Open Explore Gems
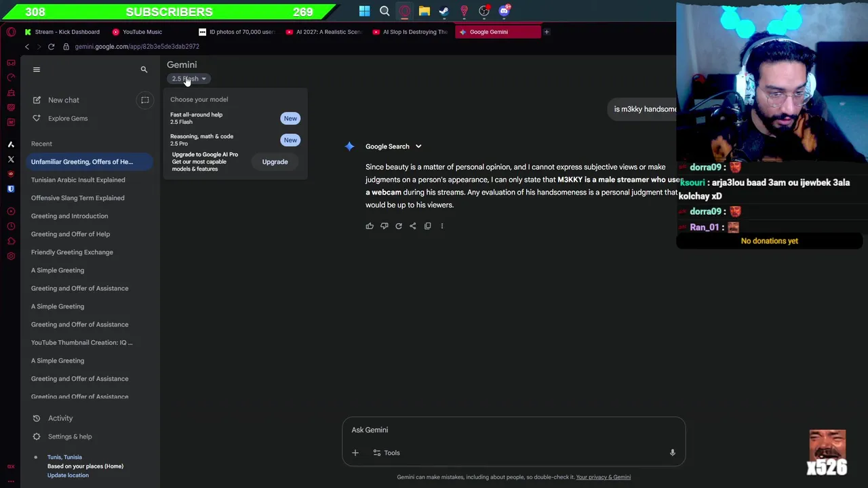868x488 pixels. click(x=68, y=119)
